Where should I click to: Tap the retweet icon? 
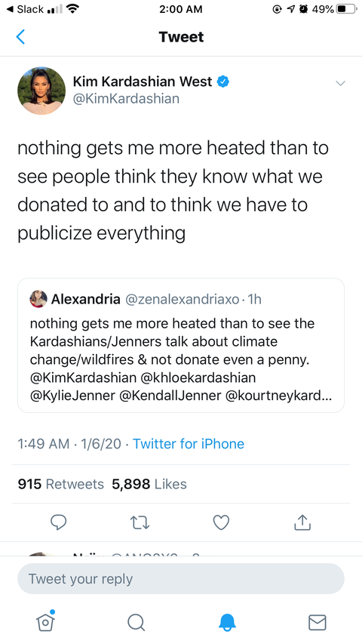pos(140,522)
